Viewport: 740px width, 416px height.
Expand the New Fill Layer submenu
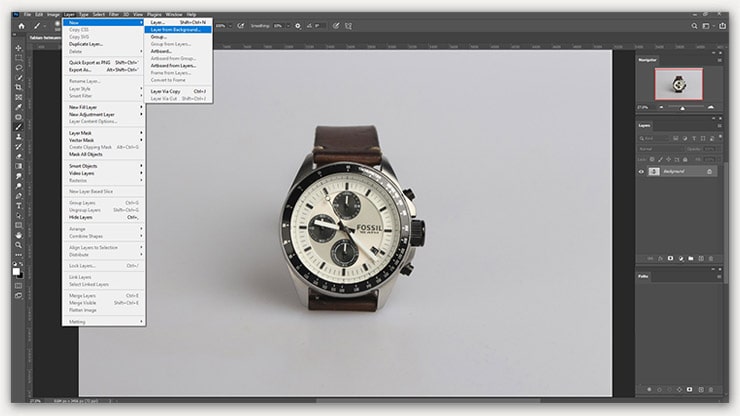104,107
